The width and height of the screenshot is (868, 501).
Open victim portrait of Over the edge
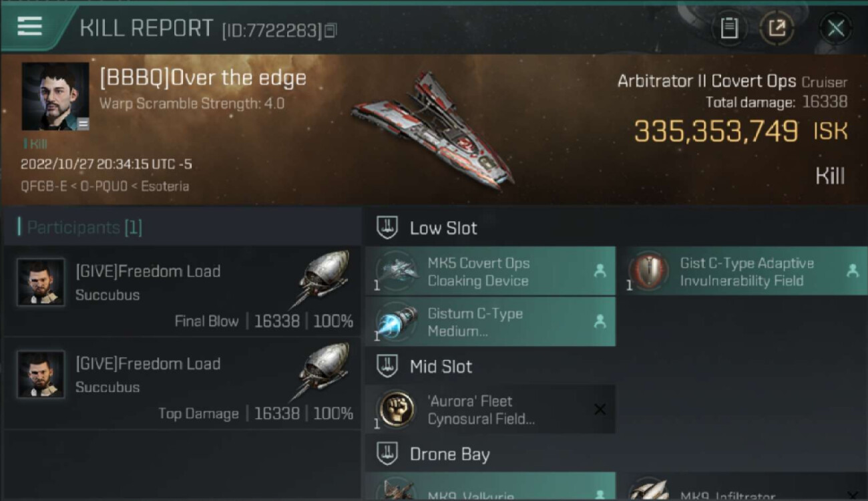(55, 96)
